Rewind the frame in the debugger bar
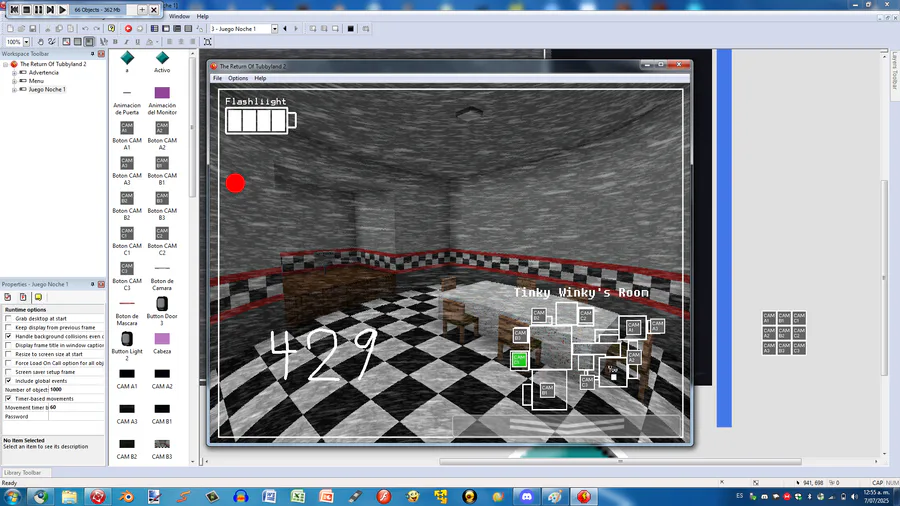This screenshot has height=506, width=900. [14, 10]
